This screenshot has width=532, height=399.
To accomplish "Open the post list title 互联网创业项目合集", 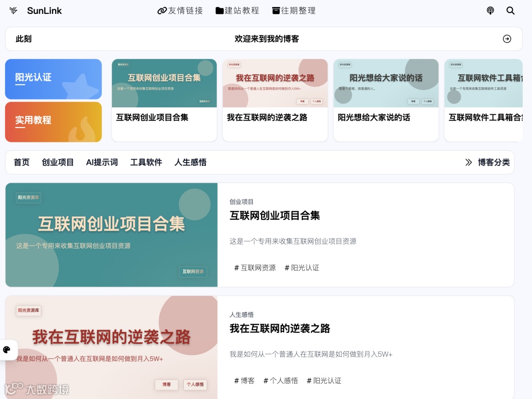I will coord(274,215).
